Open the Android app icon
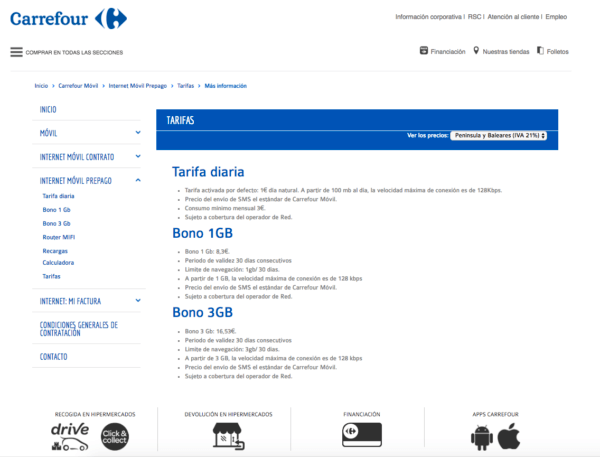This screenshot has height=457, width=600. click(x=481, y=436)
